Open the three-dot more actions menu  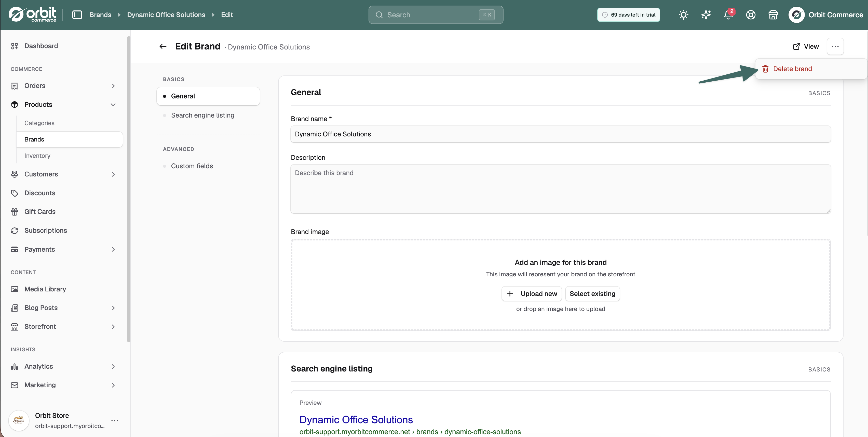[835, 47]
